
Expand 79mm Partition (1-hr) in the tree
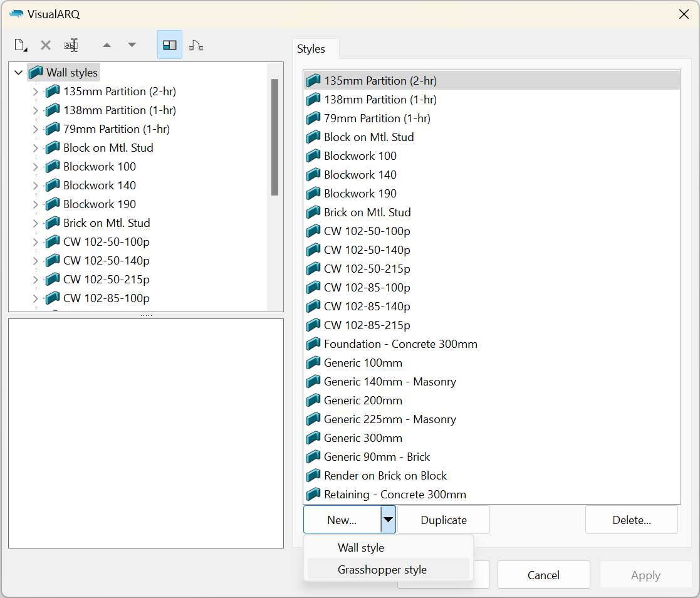point(35,129)
